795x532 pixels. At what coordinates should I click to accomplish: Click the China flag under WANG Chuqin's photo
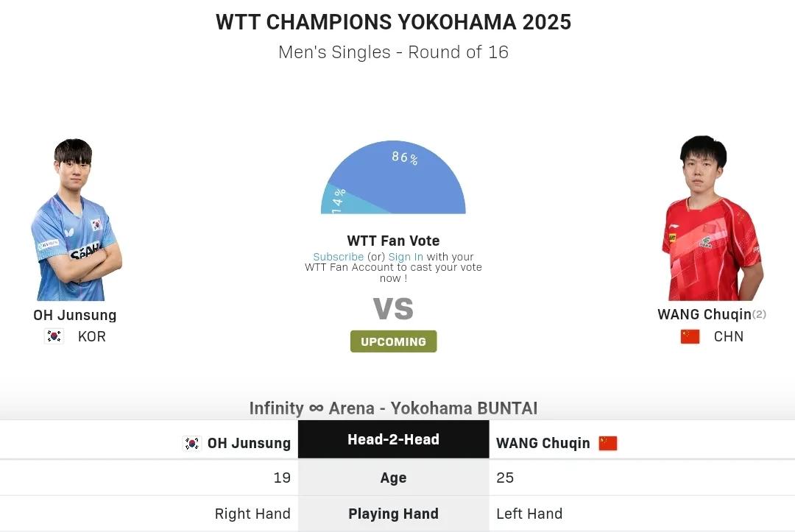(x=690, y=336)
